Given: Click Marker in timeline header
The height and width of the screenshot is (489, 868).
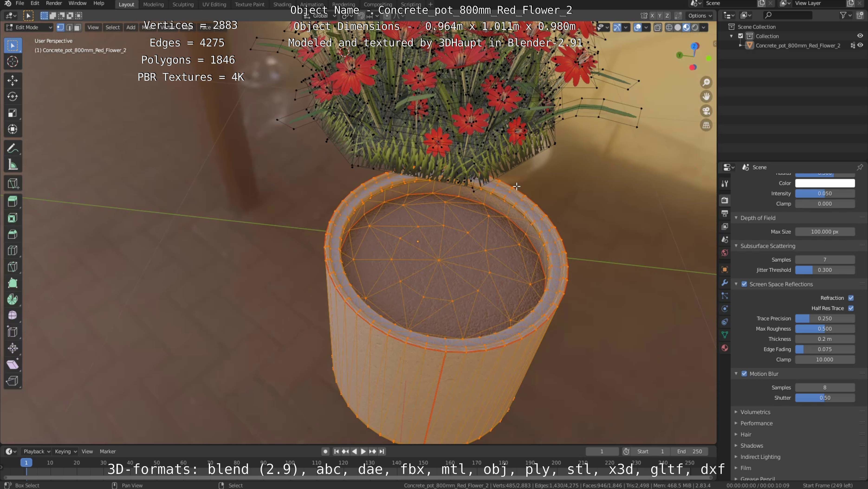Looking at the screenshot, I should click(x=107, y=452).
